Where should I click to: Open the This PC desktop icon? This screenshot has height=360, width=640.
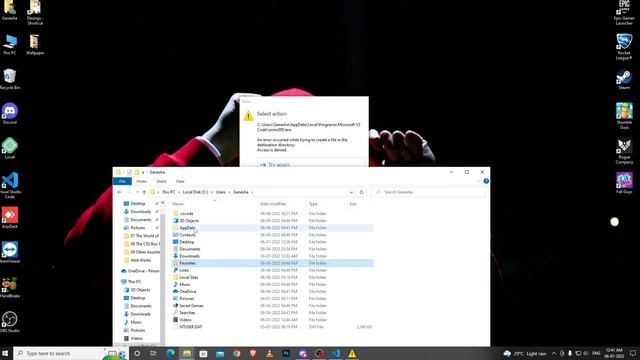(x=10, y=44)
